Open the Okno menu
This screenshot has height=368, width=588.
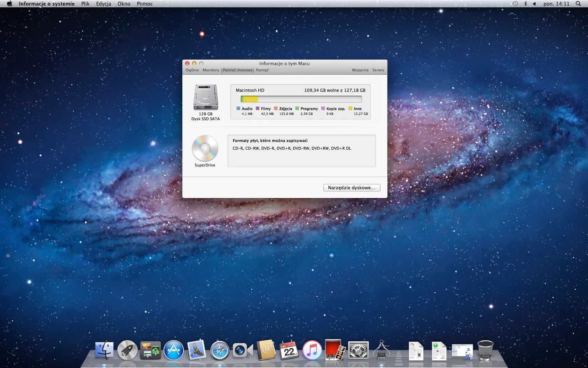point(124,4)
